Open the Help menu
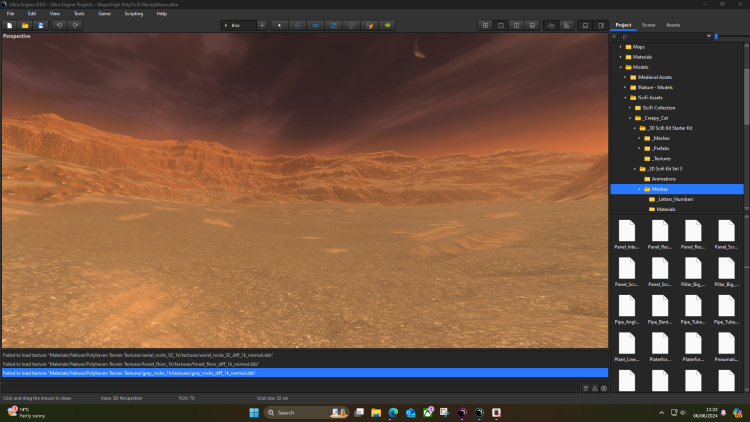 point(162,13)
